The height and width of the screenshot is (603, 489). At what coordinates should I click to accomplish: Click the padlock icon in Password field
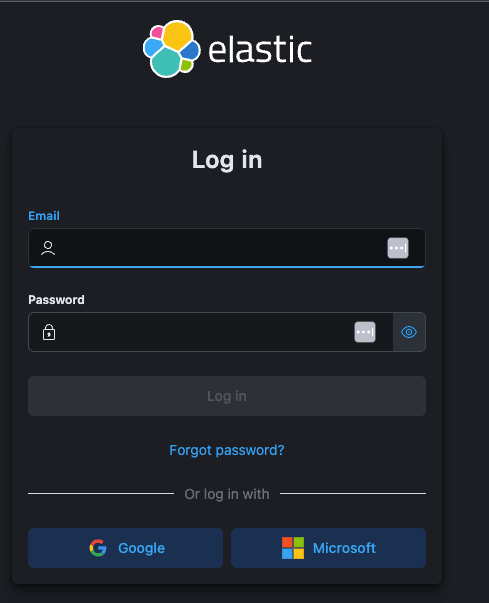coord(49,332)
